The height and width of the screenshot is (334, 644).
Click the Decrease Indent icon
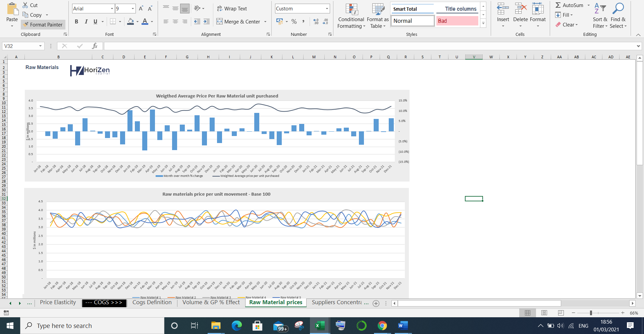(x=197, y=21)
